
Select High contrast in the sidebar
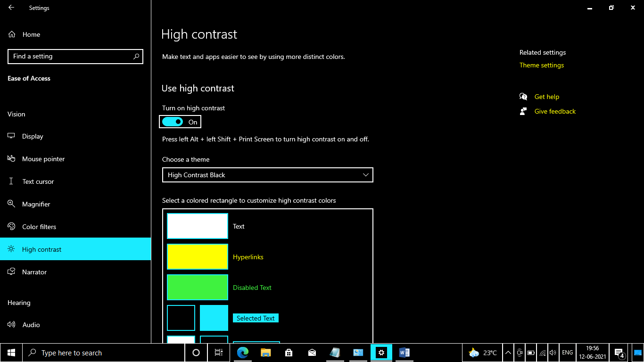pyautogui.click(x=75, y=249)
